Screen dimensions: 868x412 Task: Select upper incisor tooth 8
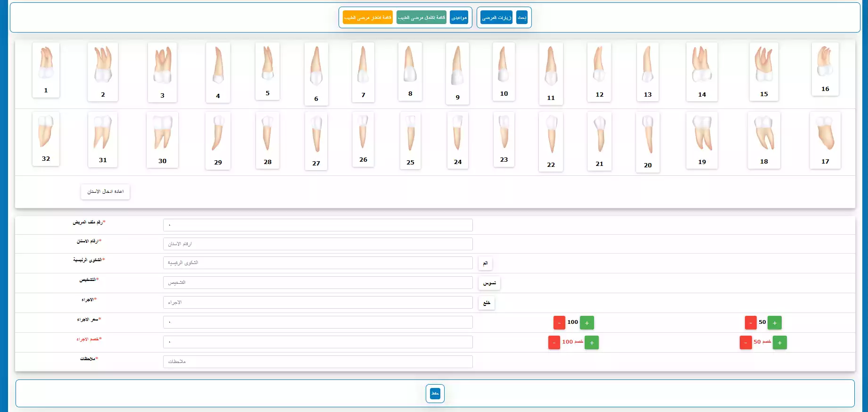coord(410,72)
